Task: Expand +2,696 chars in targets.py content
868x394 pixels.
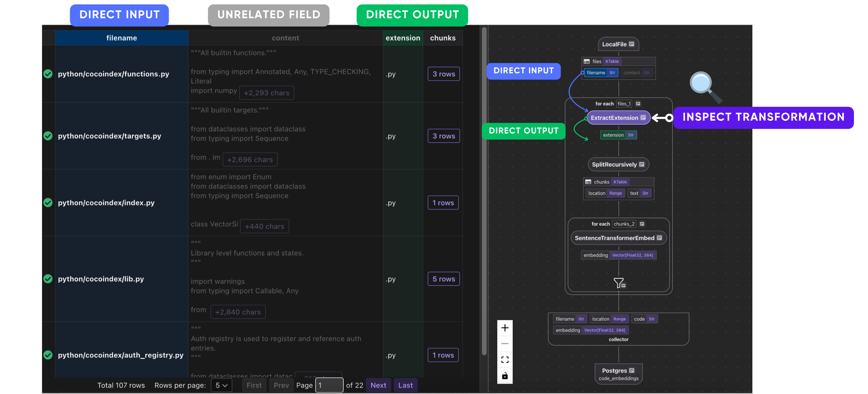Action: click(250, 159)
